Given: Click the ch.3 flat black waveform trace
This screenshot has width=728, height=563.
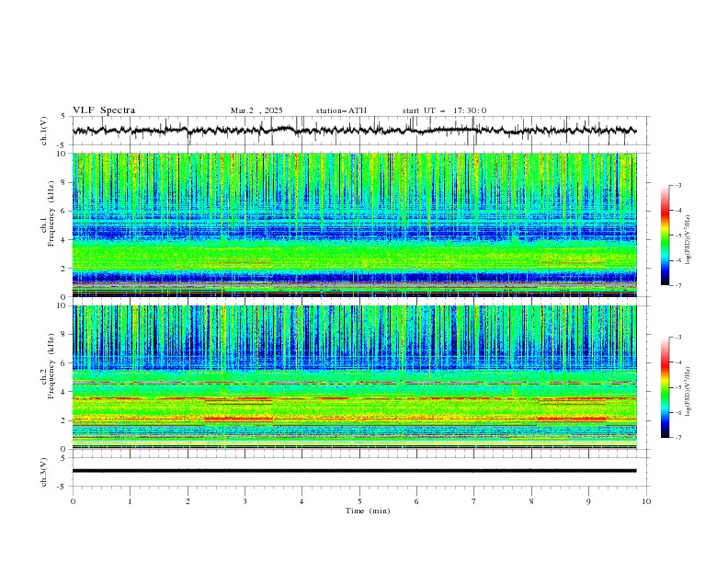Looking at the screenshot, I should coord(354,471).
